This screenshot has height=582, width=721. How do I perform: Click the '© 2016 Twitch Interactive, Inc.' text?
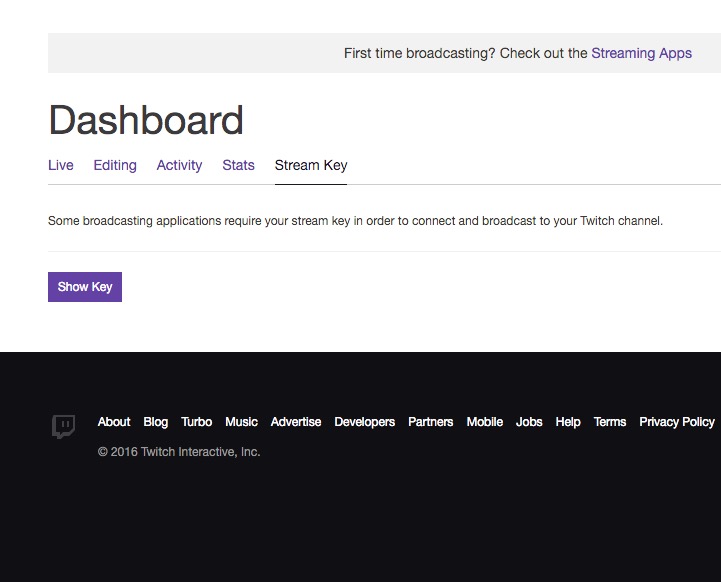coord(179,452)
